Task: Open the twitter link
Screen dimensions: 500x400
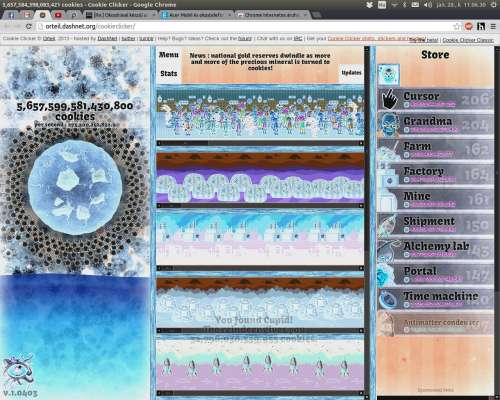Action: (x=128, y=39)
